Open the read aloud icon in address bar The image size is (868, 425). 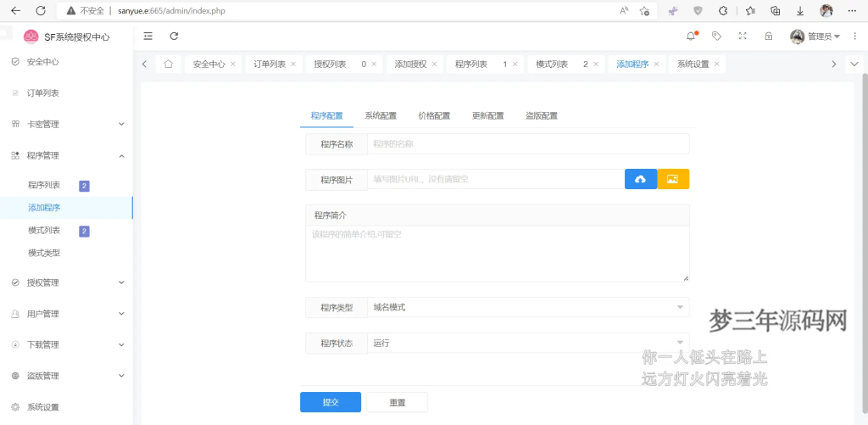tap(624, 10)
